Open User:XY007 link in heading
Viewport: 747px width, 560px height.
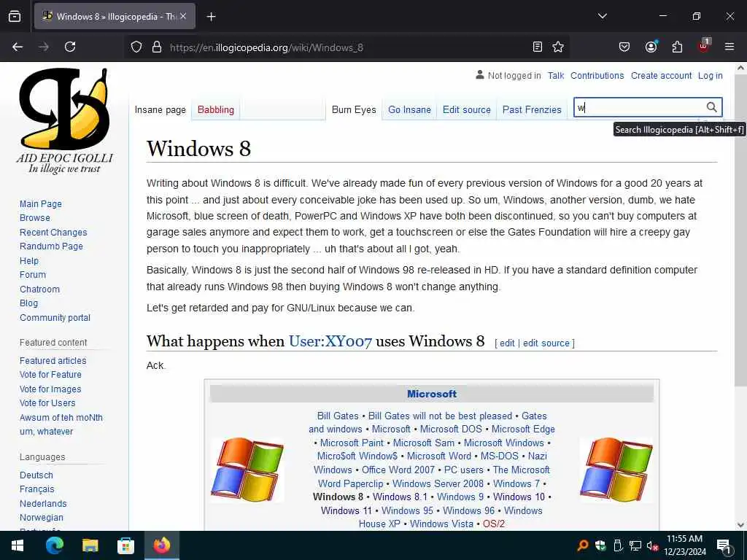click(x=330, y=341)
